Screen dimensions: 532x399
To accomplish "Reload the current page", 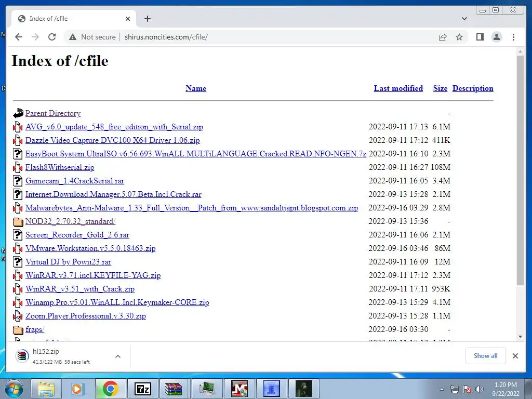I will tap(52, 37).
